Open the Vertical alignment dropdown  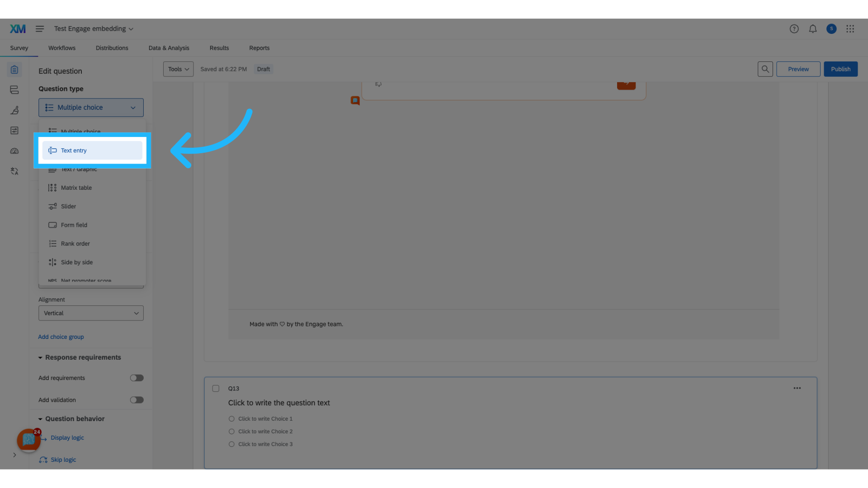pyautogui.click(x=91, y=313)
